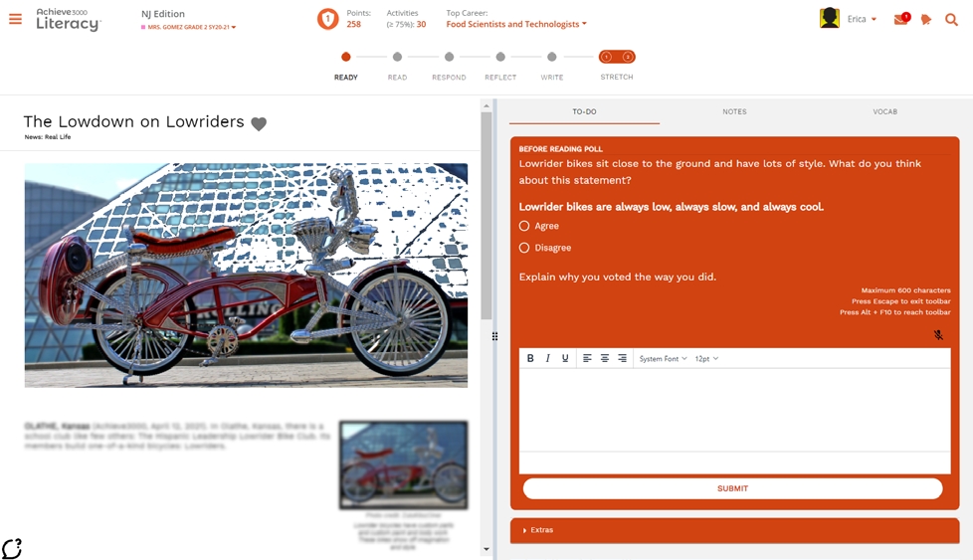The width and height of the screenshot is (973, 560).
Task: Open Food Scientists and Technologists career link
Action: coord(515,24)
